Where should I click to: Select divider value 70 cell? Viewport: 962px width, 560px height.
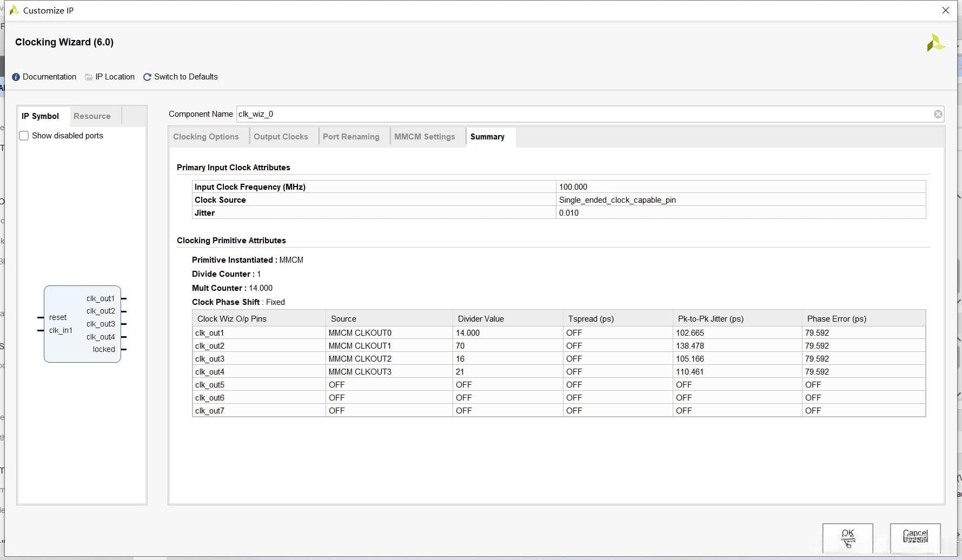tap(508, 346)
